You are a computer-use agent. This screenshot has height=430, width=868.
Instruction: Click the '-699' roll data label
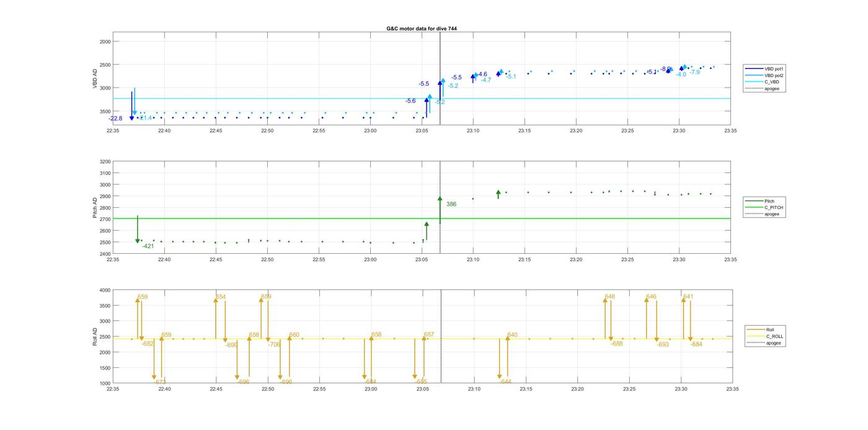click(x=231, y=345)
